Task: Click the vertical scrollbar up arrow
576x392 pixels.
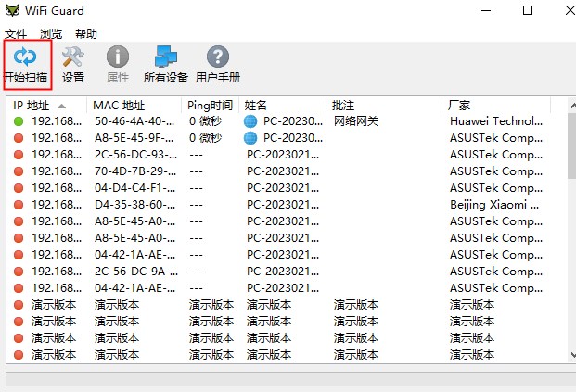Action: pos(569,104)
